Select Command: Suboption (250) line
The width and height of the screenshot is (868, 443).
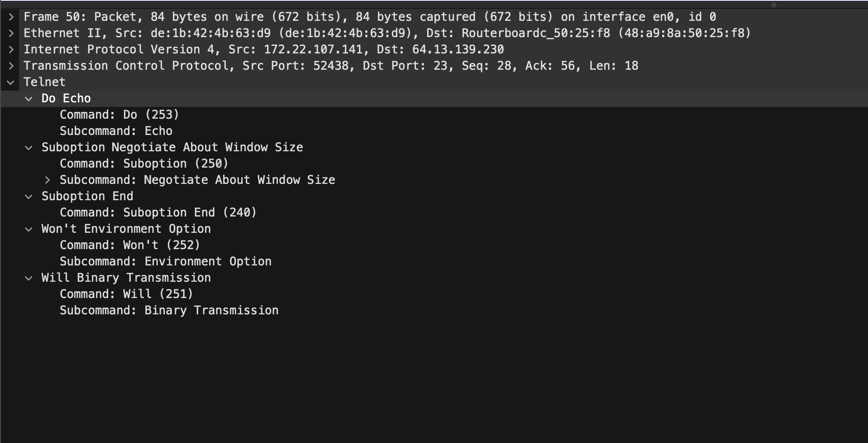(x=144, y=164)
